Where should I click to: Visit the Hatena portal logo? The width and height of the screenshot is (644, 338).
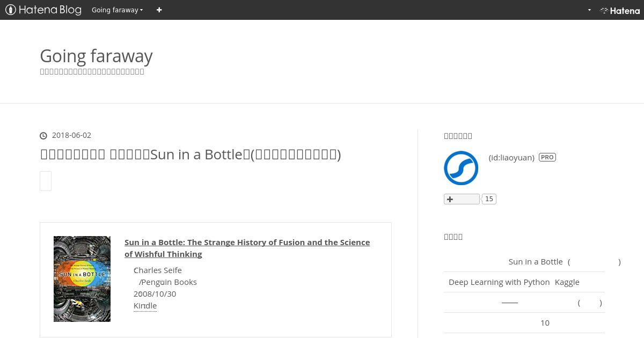tap(620, 10)
